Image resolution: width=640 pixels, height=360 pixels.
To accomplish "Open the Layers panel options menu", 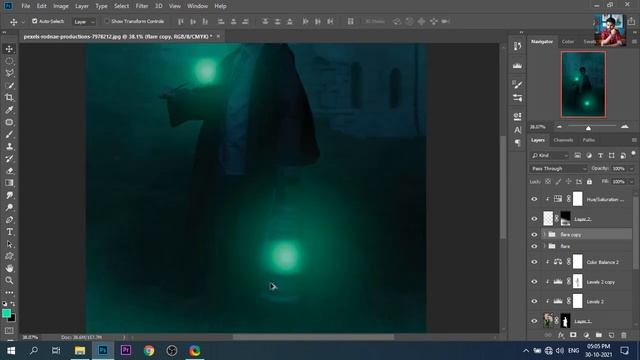I will [x=634, y=140].
